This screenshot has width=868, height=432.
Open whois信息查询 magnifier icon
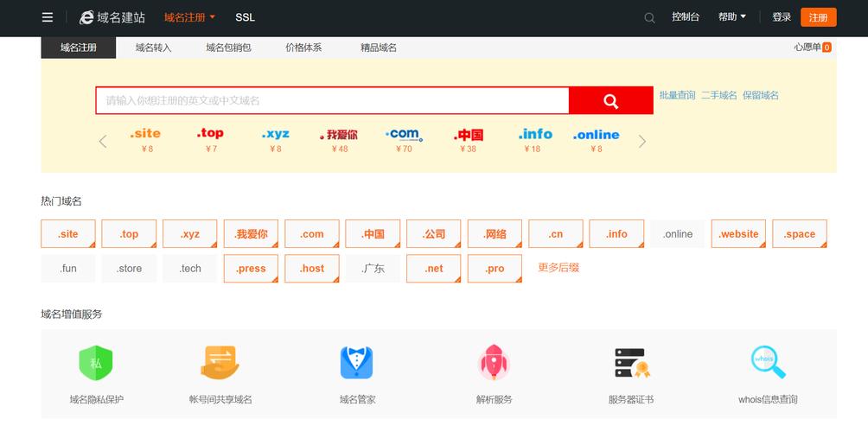pyautogui.click(x=769, y=362)
